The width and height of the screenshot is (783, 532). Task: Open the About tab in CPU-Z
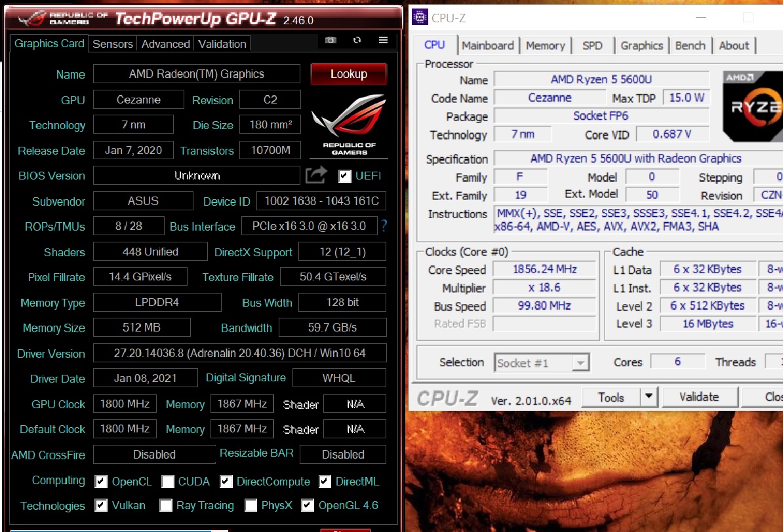coord(734,45)
